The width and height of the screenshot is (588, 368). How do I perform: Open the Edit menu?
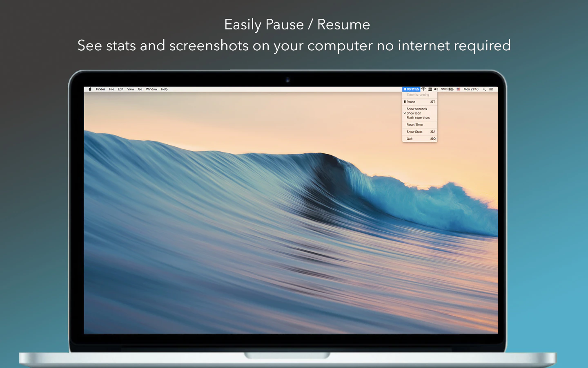click(x=120, y=89)
